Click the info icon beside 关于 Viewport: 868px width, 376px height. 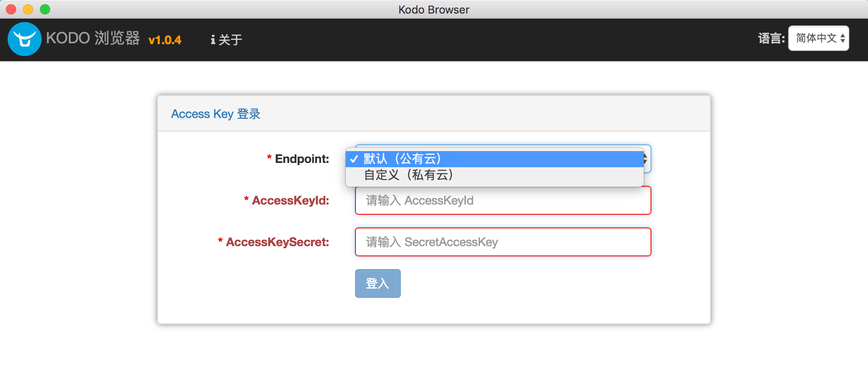point(213,40)
